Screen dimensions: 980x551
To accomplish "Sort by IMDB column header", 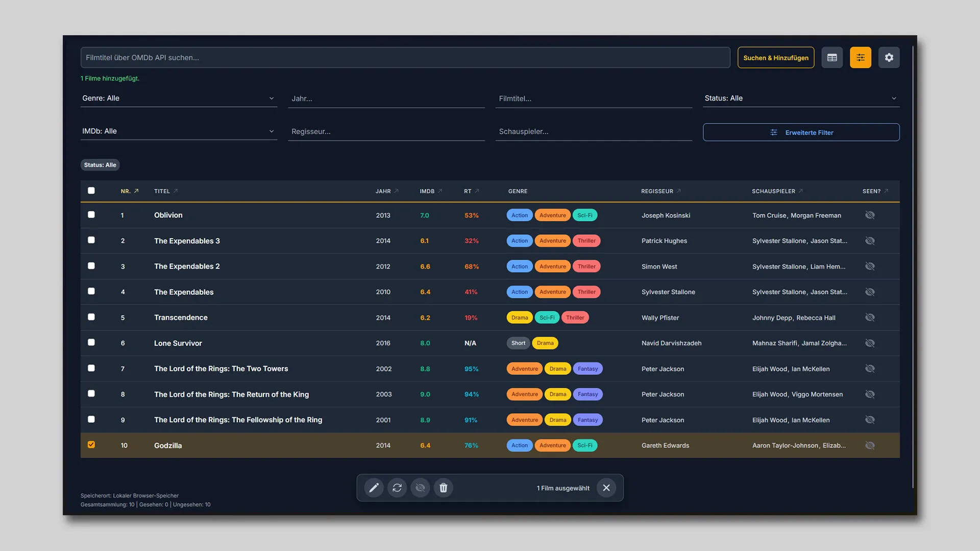I will [431, 191].
